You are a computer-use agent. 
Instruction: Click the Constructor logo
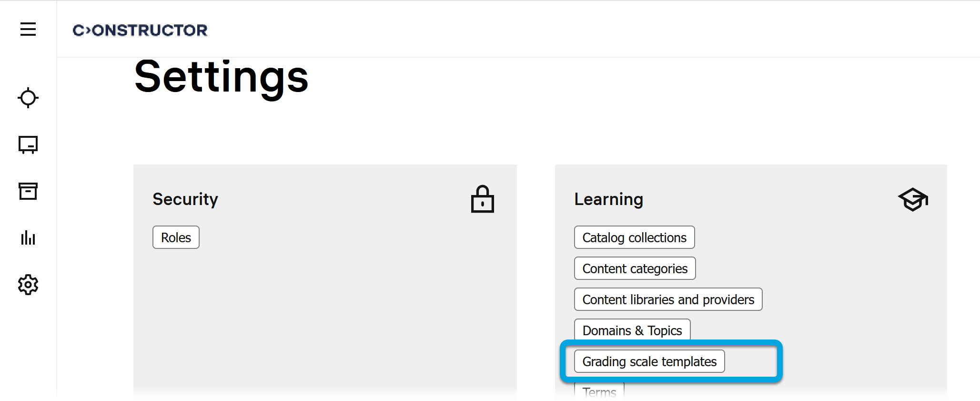[140, 30]
